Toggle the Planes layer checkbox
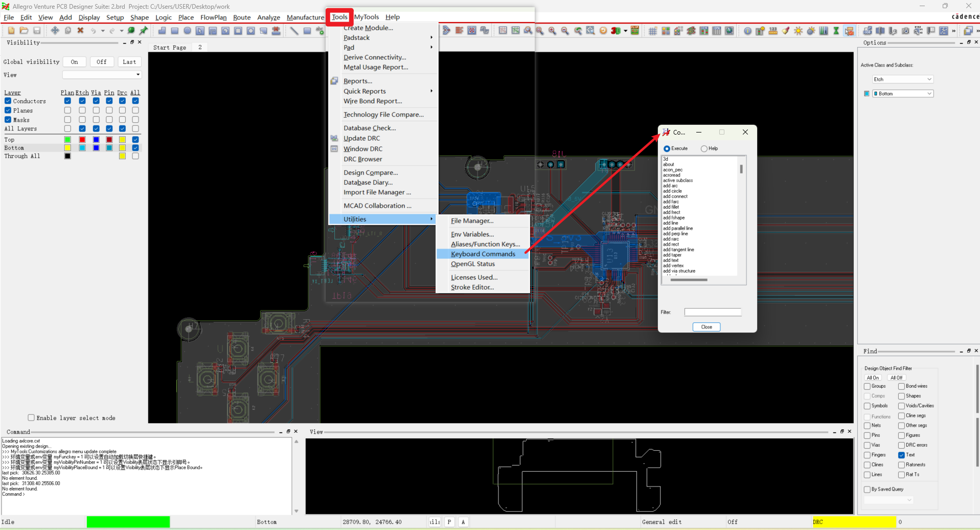 (8, 111)
